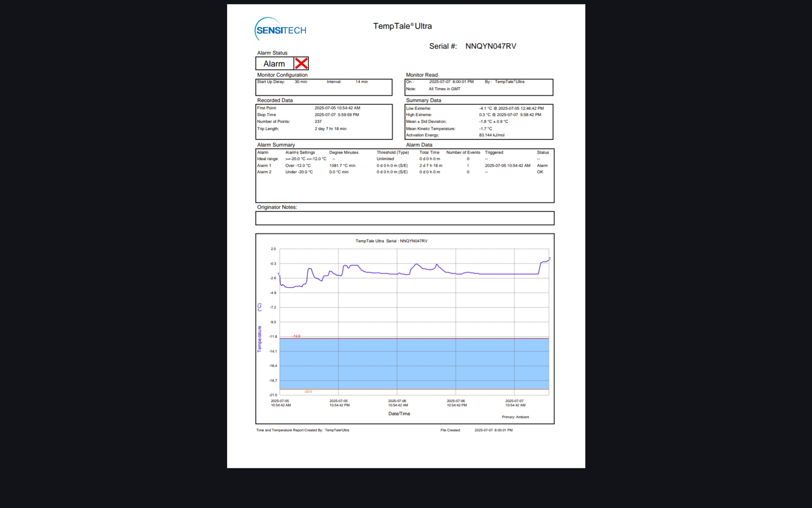812x508 pixels.
Task: Click the red -12.0 threshold line label
Action: [x=296, y=336]
